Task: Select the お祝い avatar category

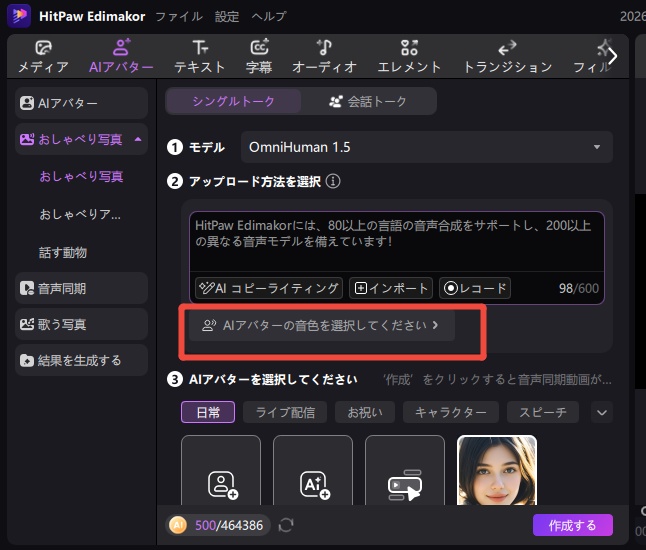Action: pos(365,412)
